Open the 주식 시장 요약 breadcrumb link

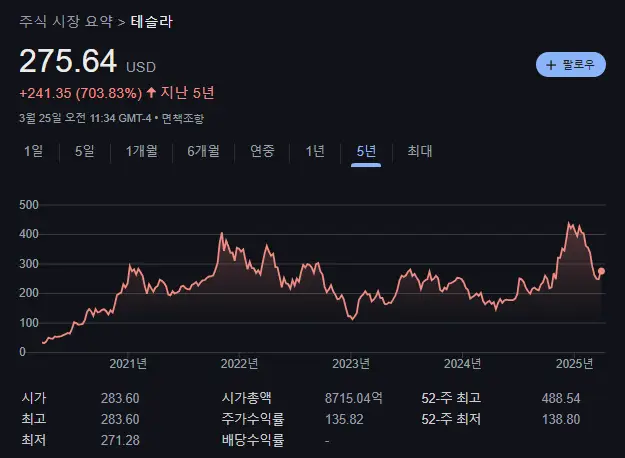(66, 22)
